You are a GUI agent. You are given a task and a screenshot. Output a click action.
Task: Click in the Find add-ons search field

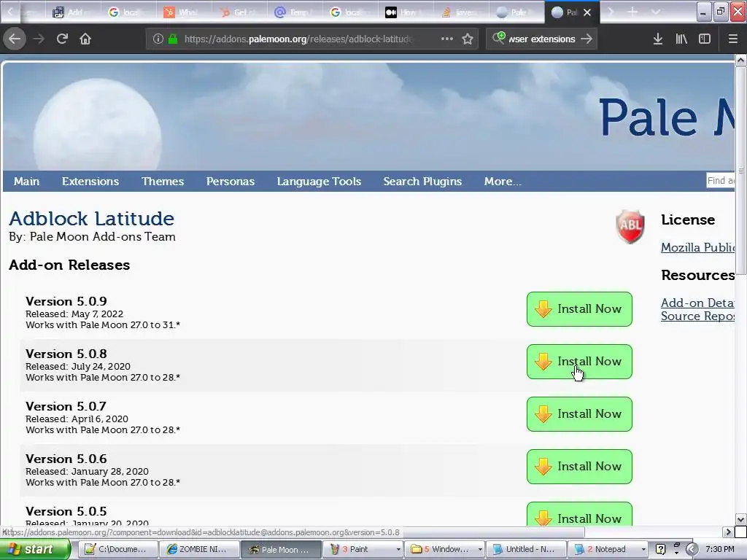coord(720,181)
